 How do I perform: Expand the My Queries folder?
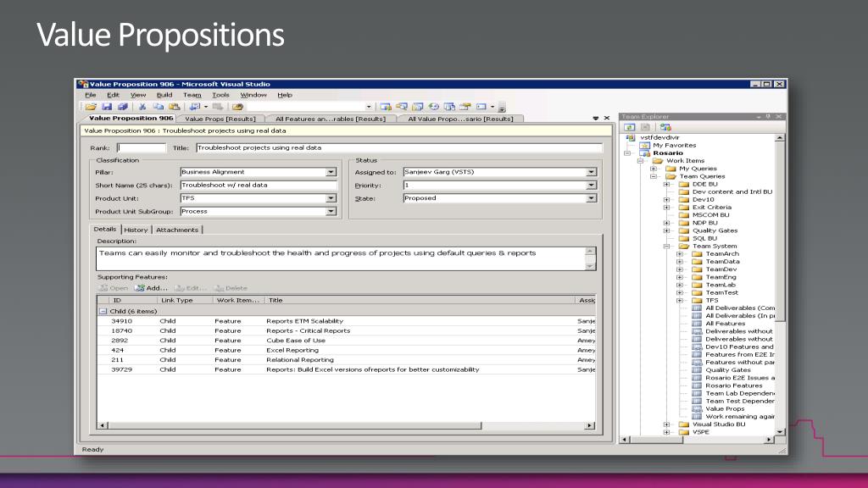pyautogui.click(x=654, y=169)
